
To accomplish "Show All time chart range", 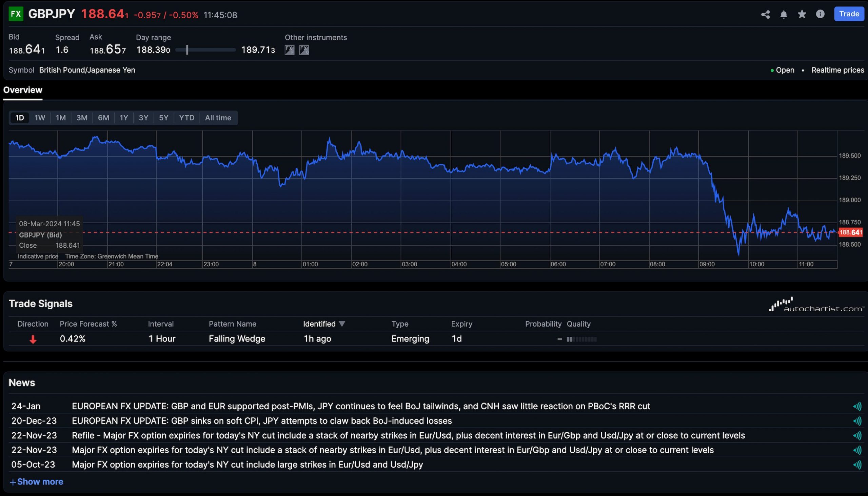I will point(218,118).
